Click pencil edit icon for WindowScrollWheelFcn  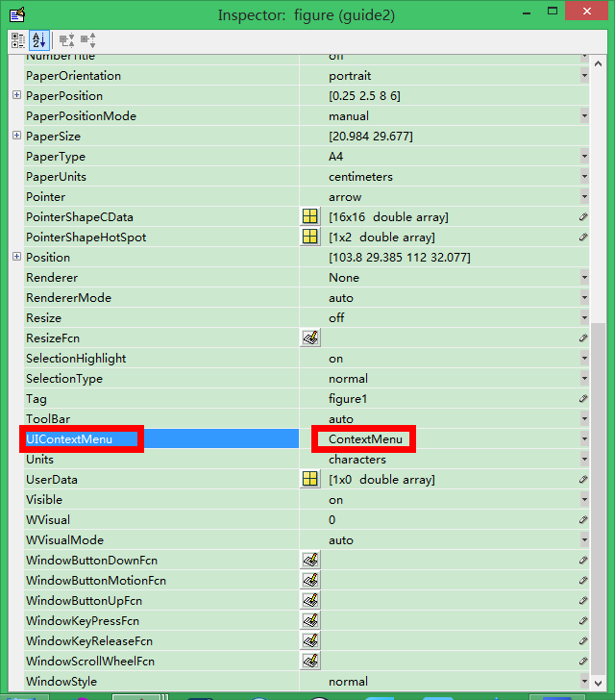583,662
